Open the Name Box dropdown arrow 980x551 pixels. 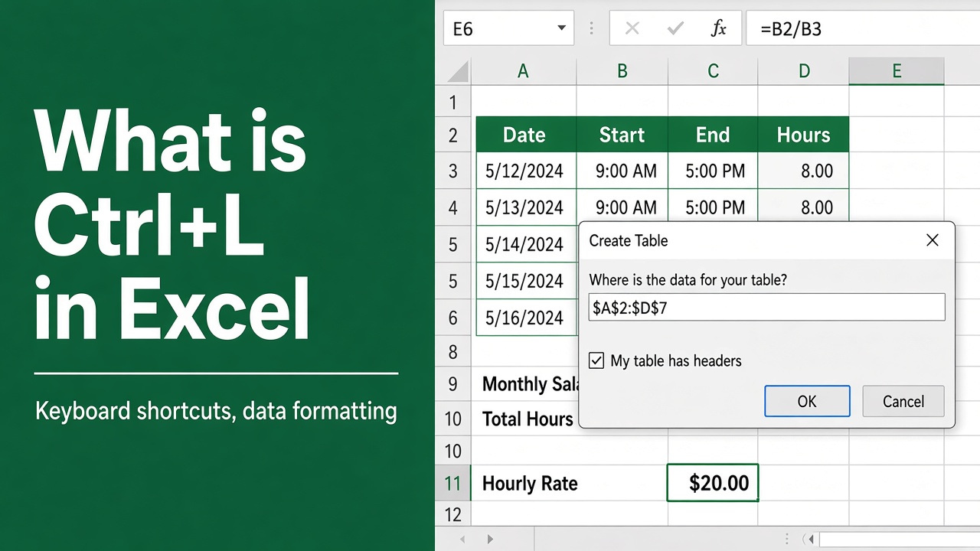(561, 29)
